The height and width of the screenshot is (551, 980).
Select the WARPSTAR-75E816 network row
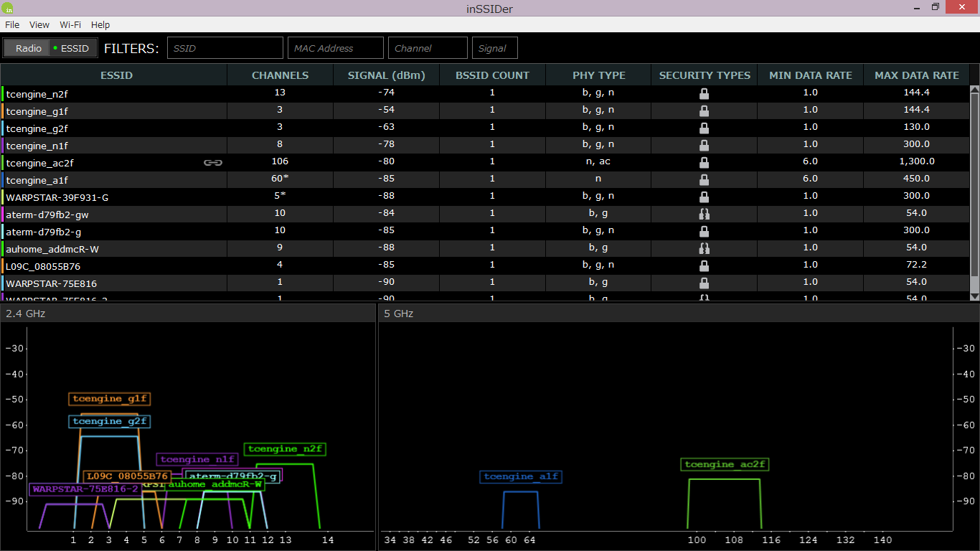coord(485,283)
